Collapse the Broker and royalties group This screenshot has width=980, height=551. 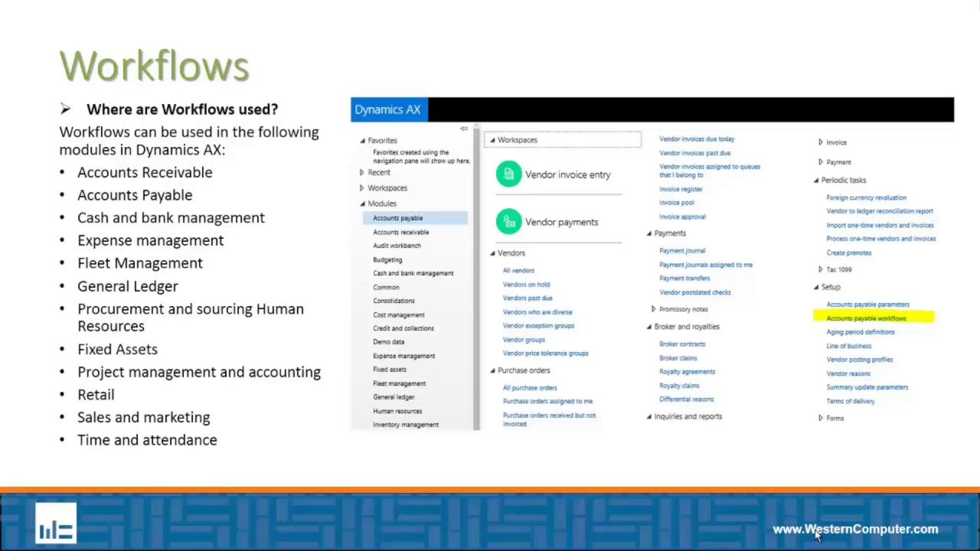coord(648,327)
